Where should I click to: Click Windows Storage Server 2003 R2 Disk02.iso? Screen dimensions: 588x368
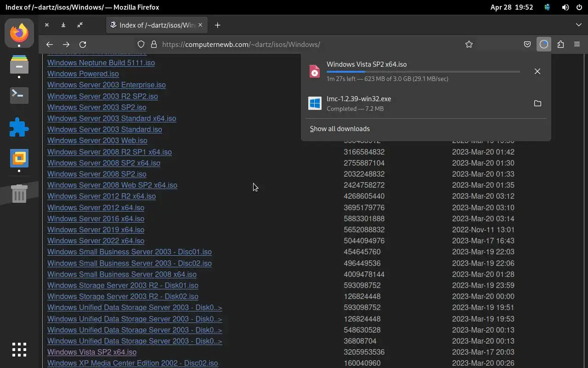coord(123,296)
